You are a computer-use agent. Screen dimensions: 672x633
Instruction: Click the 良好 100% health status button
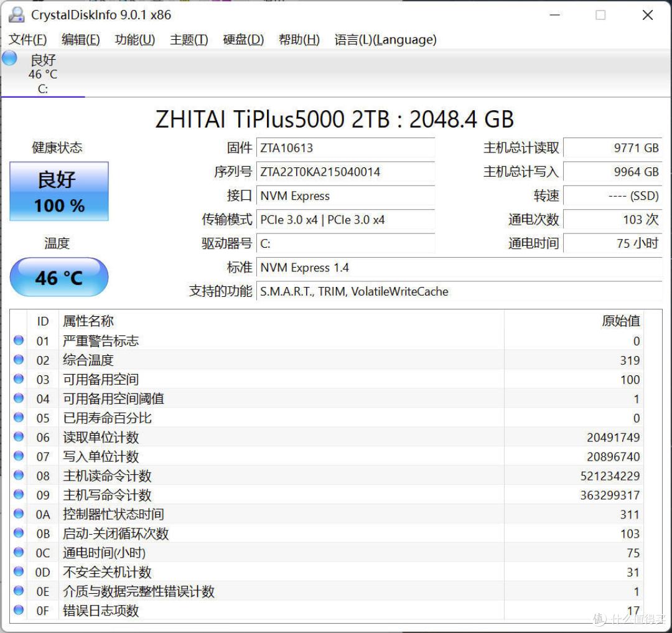point(58,191)
